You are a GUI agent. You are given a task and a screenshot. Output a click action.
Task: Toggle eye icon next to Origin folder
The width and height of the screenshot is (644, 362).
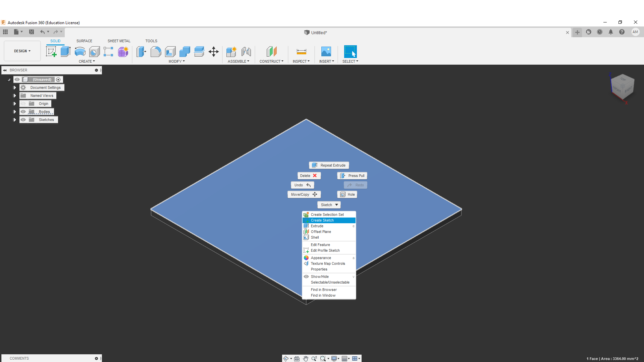point(23,104)
